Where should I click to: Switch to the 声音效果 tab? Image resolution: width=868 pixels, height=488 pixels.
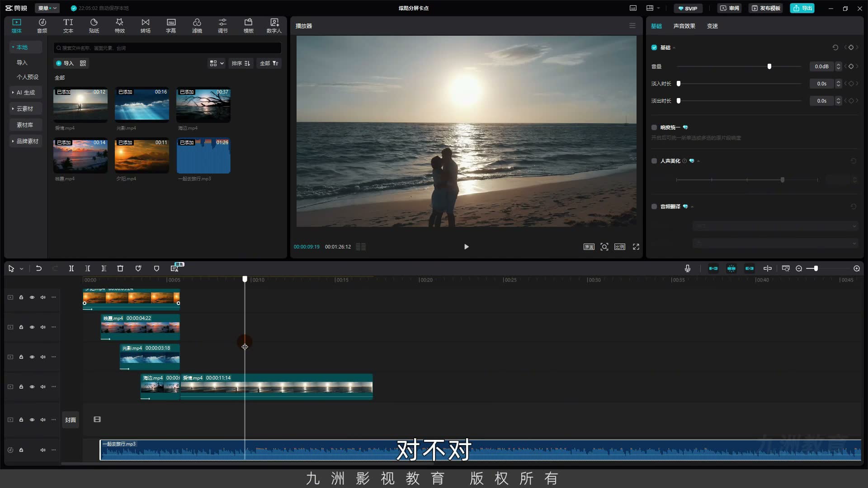(x=684, y=26)
